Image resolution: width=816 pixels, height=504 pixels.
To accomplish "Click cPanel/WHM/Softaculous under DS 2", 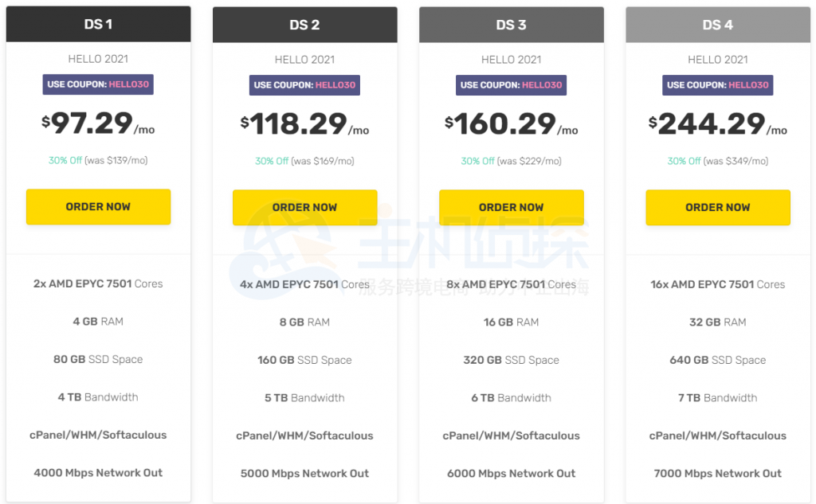I will [x=304, y=436].
